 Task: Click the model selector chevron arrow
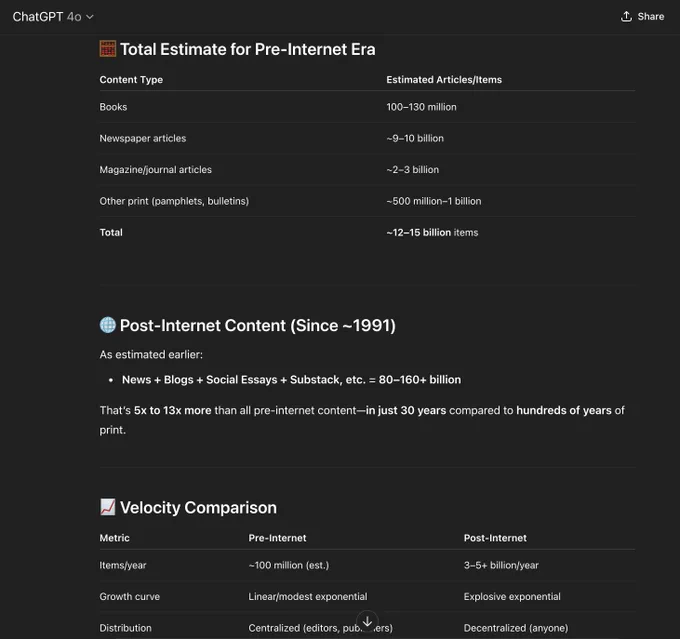tap(90, 17)
